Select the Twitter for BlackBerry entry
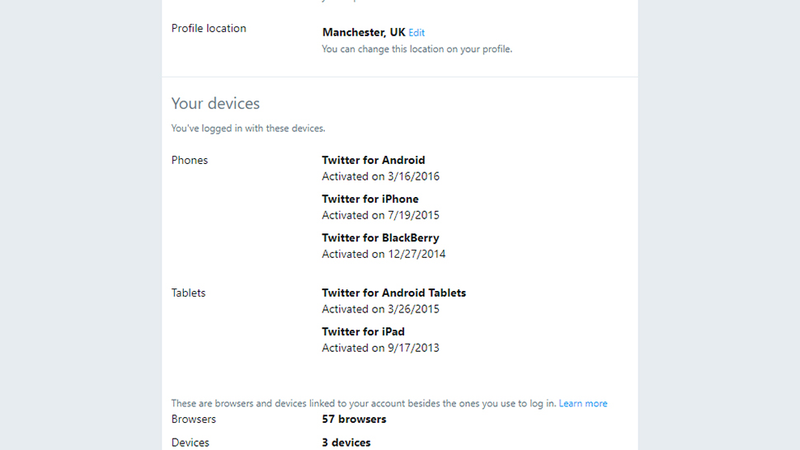 (x=381, y=238)
